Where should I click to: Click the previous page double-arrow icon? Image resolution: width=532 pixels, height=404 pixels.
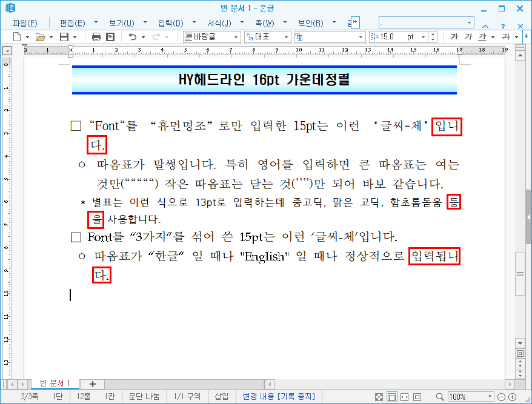pos(520,363)
